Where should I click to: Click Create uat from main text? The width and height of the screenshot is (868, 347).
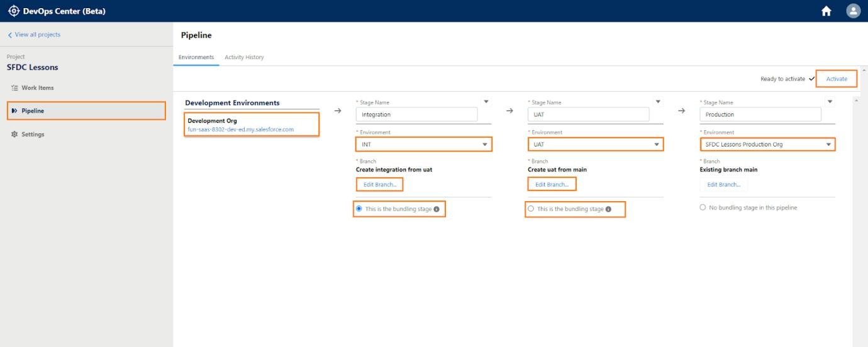(557, 170)
